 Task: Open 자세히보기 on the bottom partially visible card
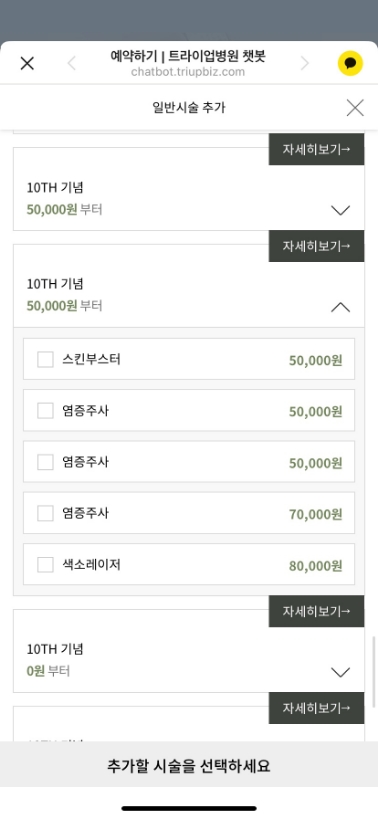coord(316,708)
